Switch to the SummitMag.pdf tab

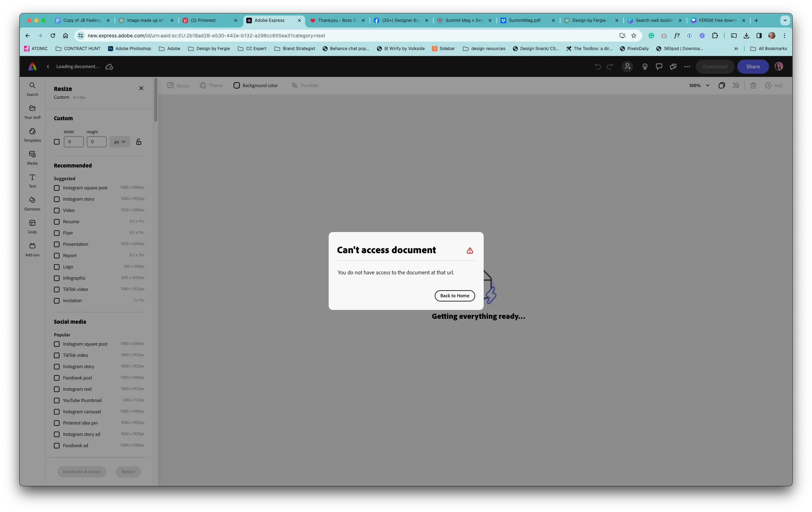[x=524, y=20]
